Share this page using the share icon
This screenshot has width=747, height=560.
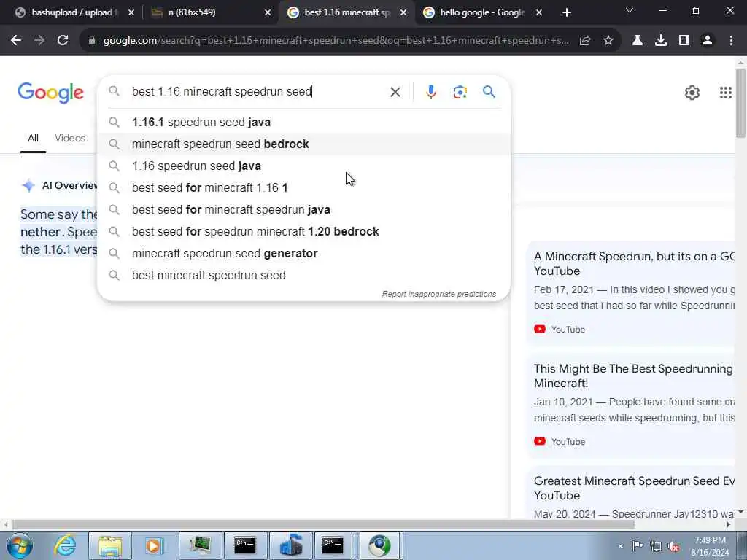coord(585,41)
